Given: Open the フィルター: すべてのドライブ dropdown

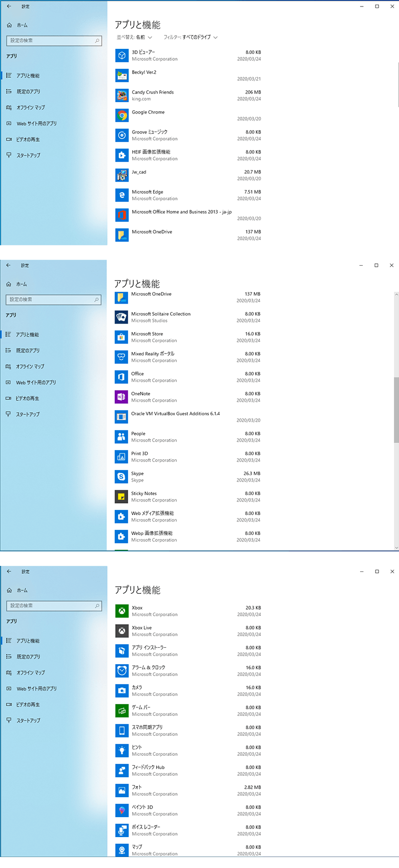Looking at the screenshot, I should [x=191, y=37].
